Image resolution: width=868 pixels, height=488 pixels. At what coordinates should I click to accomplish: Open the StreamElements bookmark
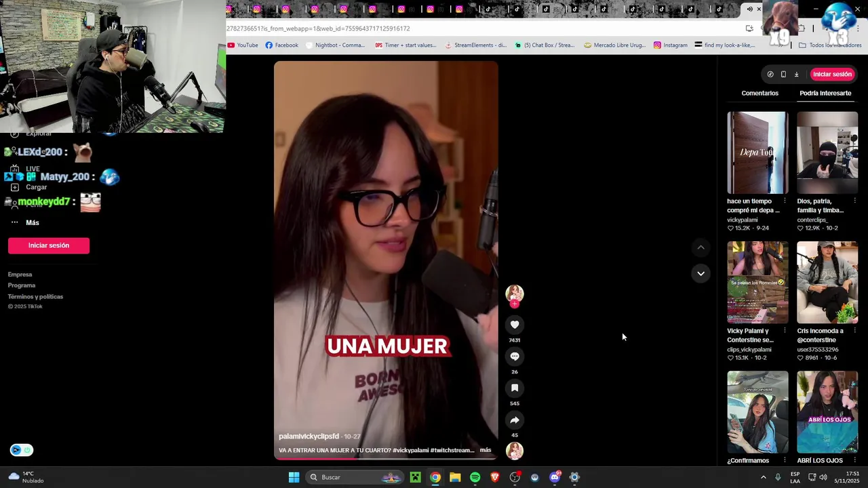click(475, 45)
